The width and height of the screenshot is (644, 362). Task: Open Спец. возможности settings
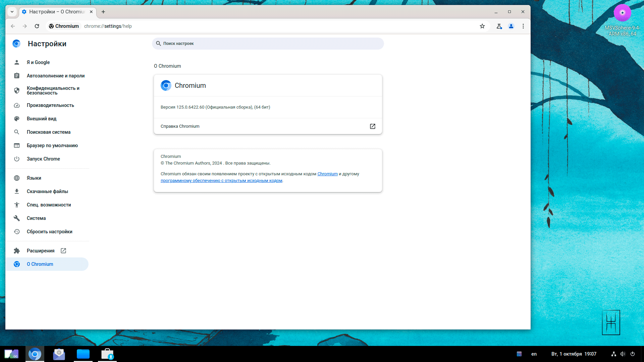tap(49, 205)
